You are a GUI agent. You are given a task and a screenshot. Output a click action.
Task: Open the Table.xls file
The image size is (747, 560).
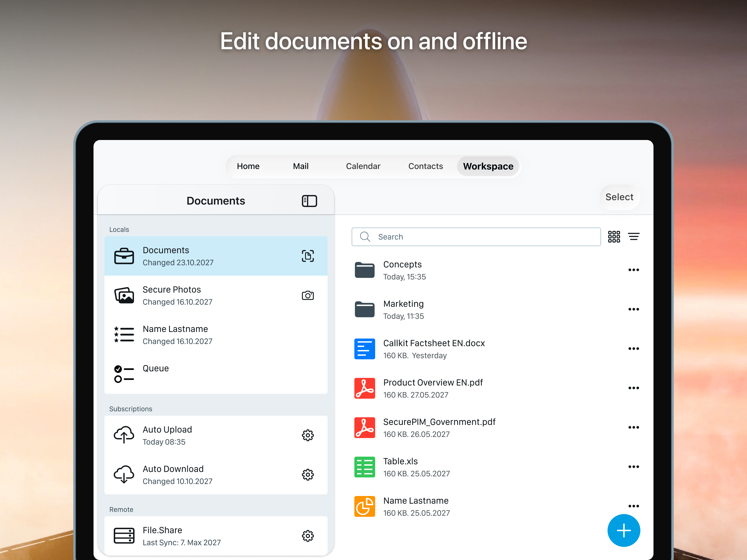pos(497,467)
